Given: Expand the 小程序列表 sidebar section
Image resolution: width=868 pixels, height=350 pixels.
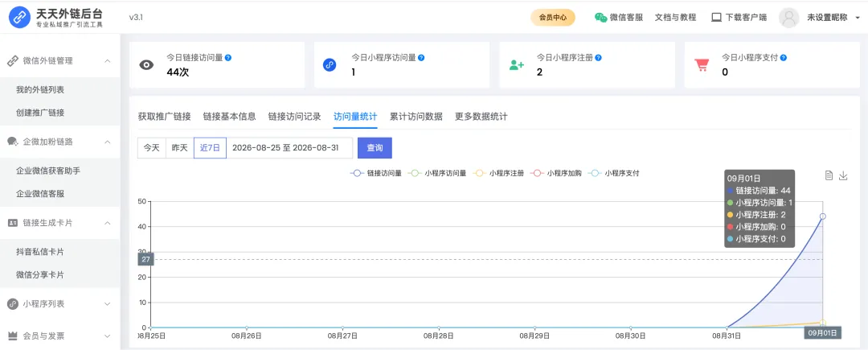Looking at the screenshot, I should coord(108,304).
